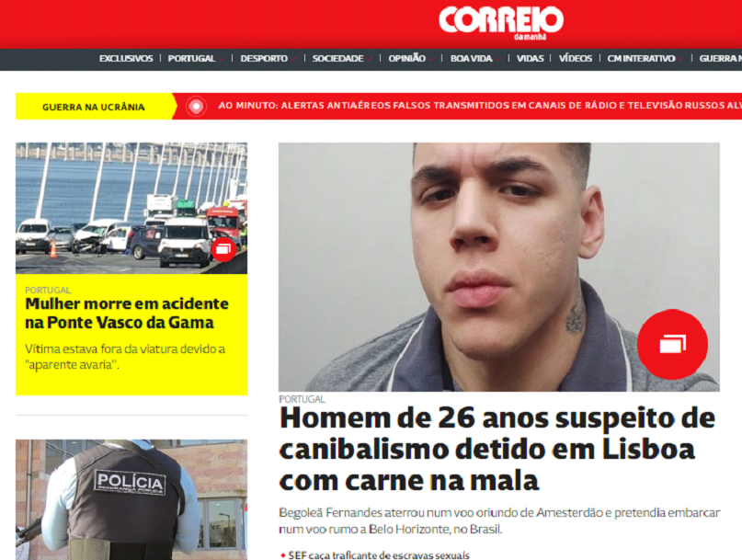Open the Correio da Manhã logo homepage

[x=501, y=22]
